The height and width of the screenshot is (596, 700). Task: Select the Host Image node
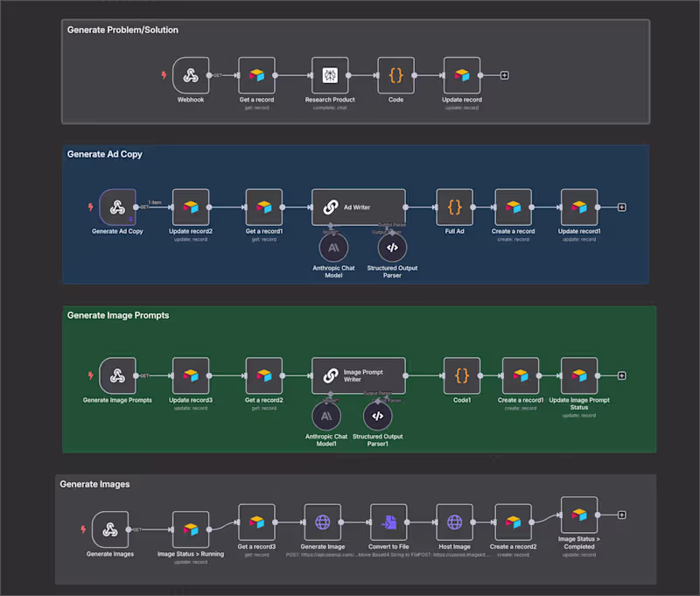coord(454,524)
